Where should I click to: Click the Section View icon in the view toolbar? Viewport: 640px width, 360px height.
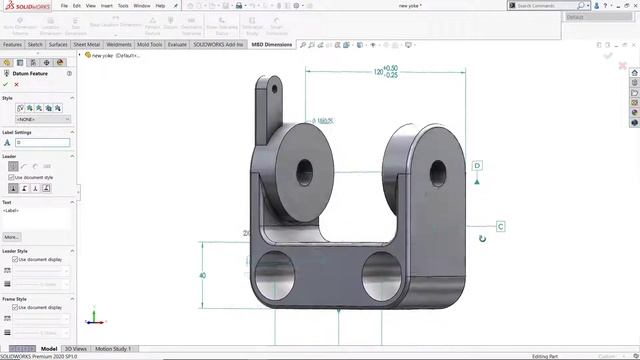click(329, 45)
